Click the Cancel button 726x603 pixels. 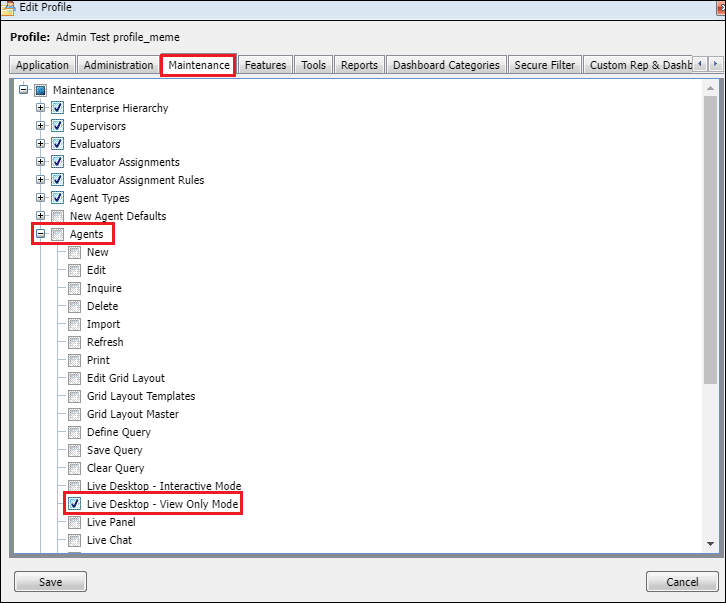point(681,582)
